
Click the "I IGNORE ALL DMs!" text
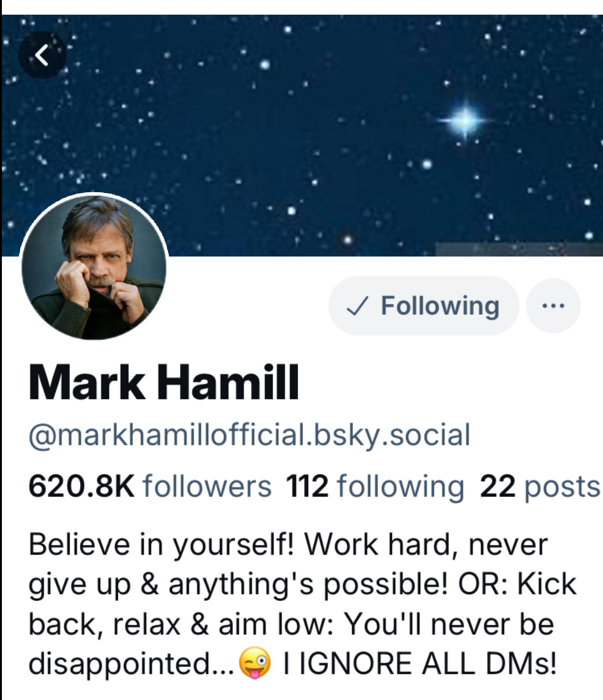(419, 663)
